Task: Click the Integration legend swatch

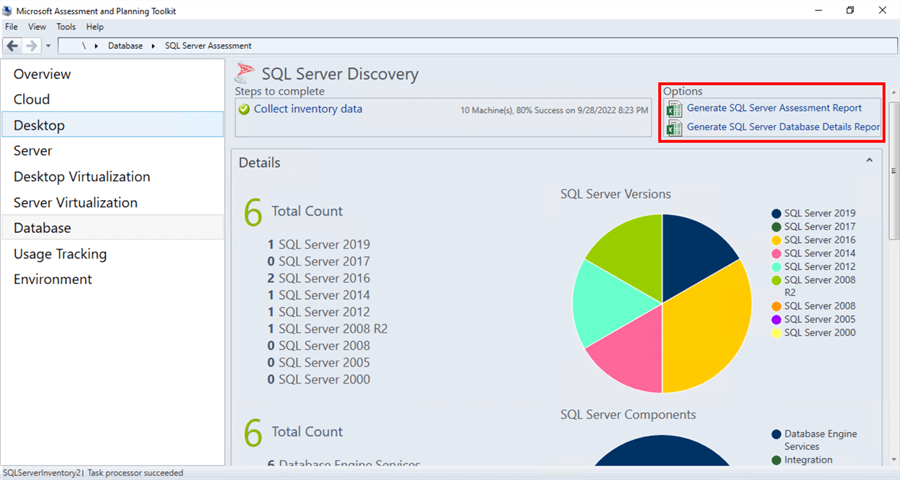Action: pyautogui.click(x=776, y=460)
